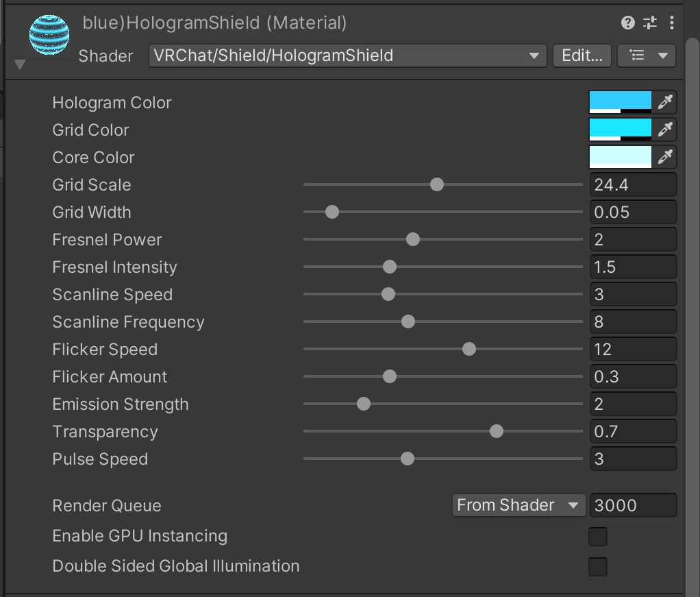Click the Flicker Speed slider handle
The height and width of the screenshot is (597, 700).
[468, 349]
